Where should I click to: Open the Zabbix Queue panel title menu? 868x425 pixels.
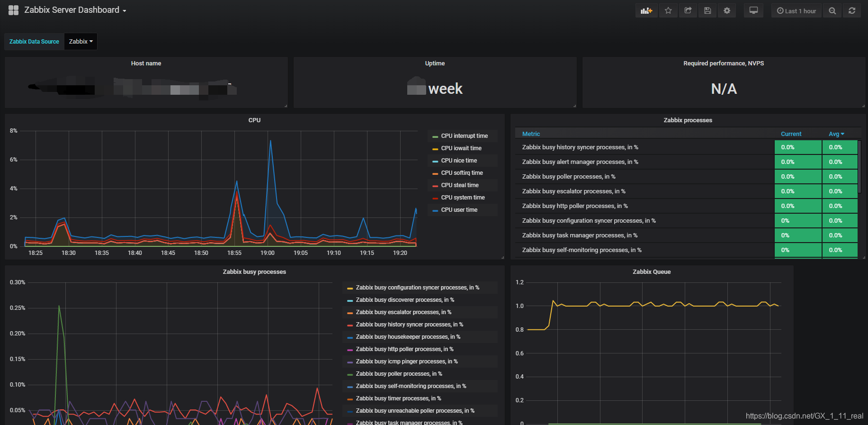(652, 272)
